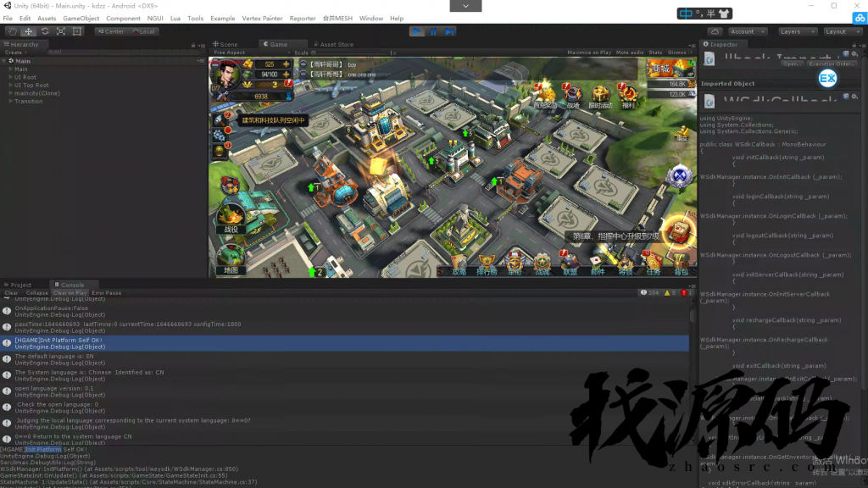The image size is (868, 488).
Task: Toggle pivot mode Center button
Action: (x=111, y=31)
